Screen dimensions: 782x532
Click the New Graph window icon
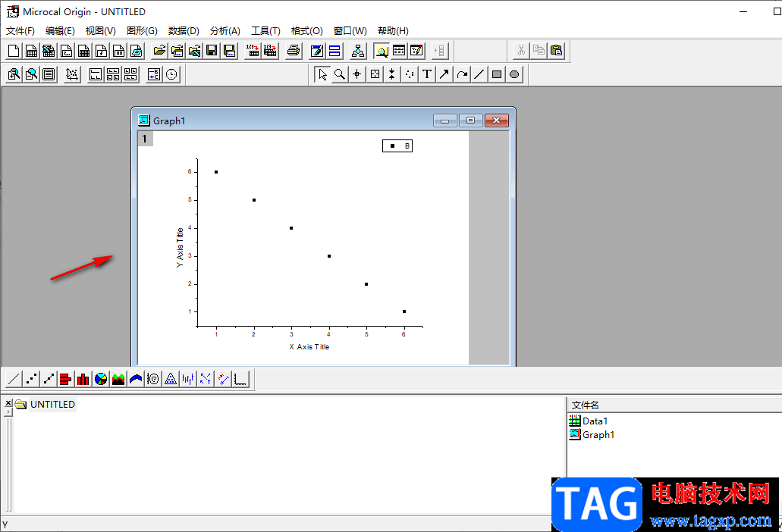tap(66, 51)
